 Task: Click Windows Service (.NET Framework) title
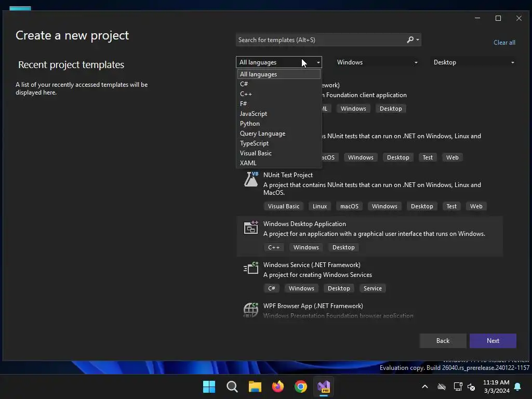tap(312, 265)
